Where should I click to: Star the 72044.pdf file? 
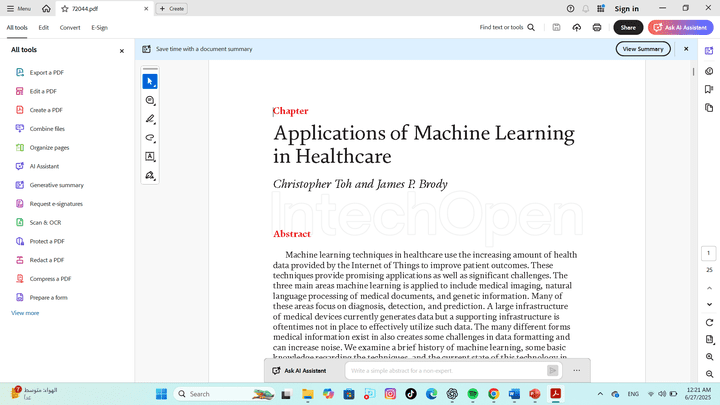tap(65, 9)
